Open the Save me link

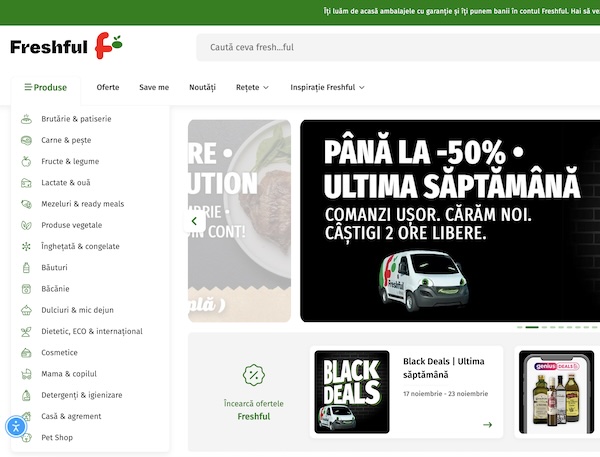pos(154,87)
